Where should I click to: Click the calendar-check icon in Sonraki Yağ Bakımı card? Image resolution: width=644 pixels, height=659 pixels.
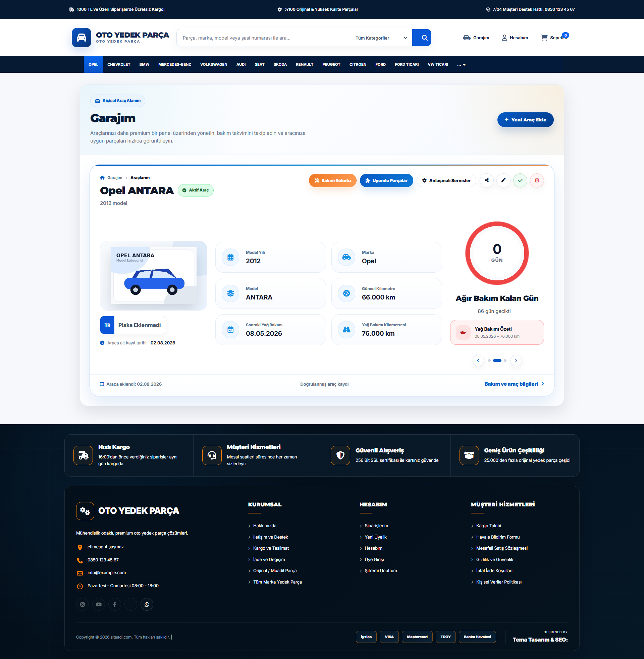[230, 330]
